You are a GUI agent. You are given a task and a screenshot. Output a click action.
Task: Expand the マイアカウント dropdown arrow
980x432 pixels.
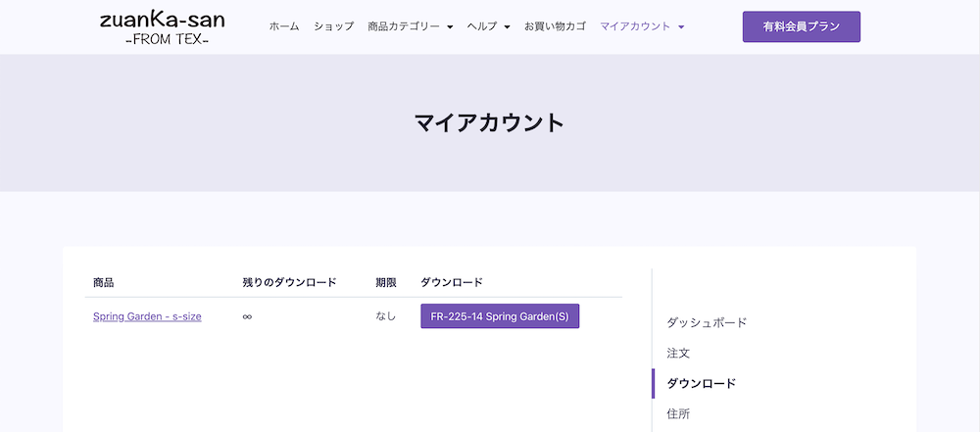[x=681, y=26]
